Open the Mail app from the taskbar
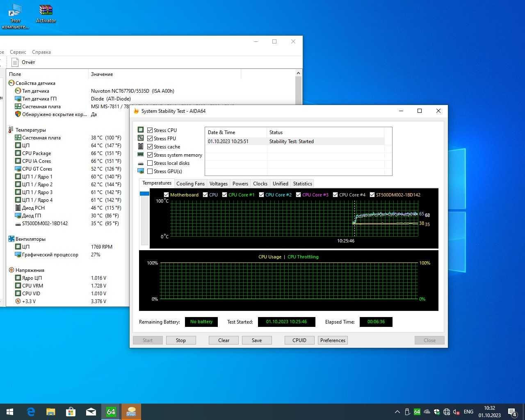Screen dimensions: 525x420 91,412
